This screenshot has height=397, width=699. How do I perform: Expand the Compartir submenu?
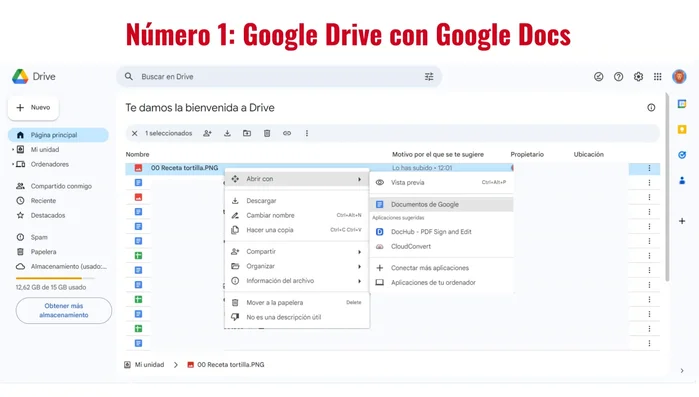click(297, 252)
